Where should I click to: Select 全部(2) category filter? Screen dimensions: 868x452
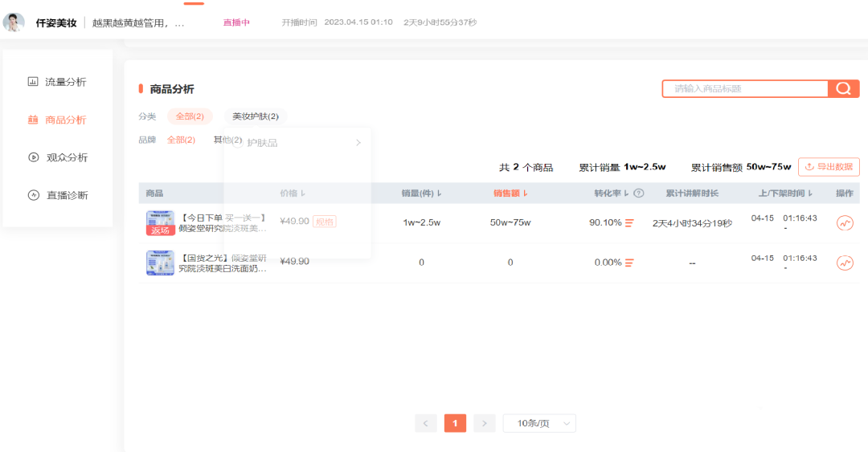pos(190,116)
